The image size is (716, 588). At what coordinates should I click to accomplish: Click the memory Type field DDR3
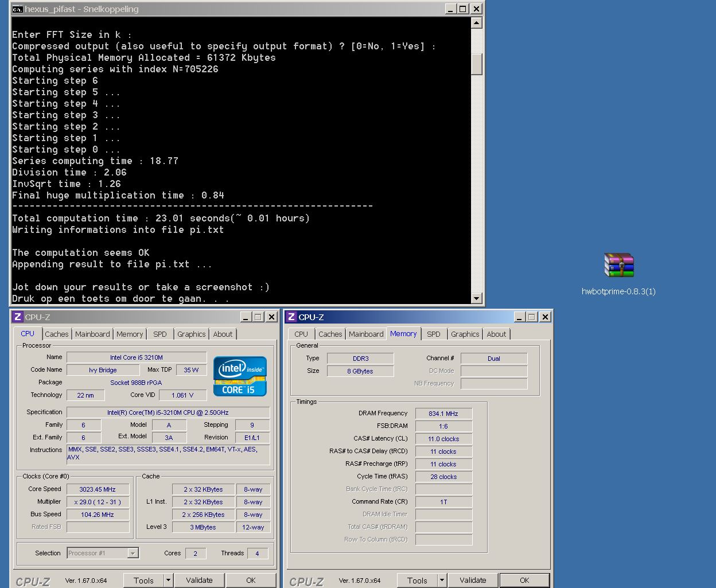click(360, 359)
